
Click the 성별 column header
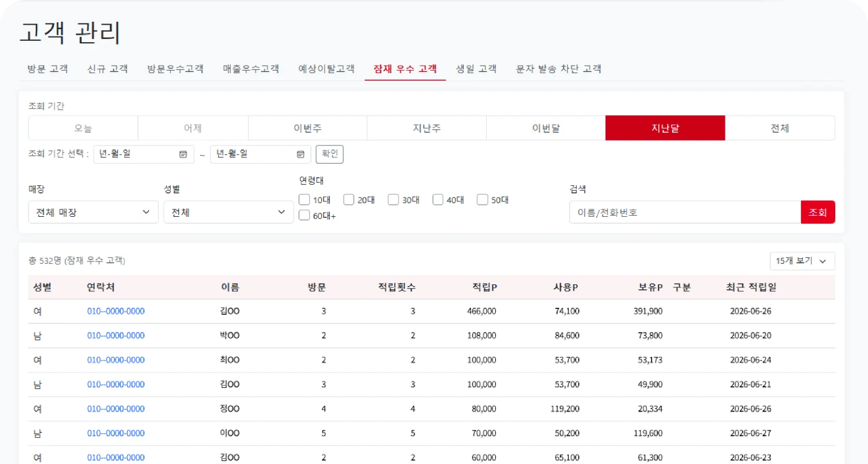point(43,287)
